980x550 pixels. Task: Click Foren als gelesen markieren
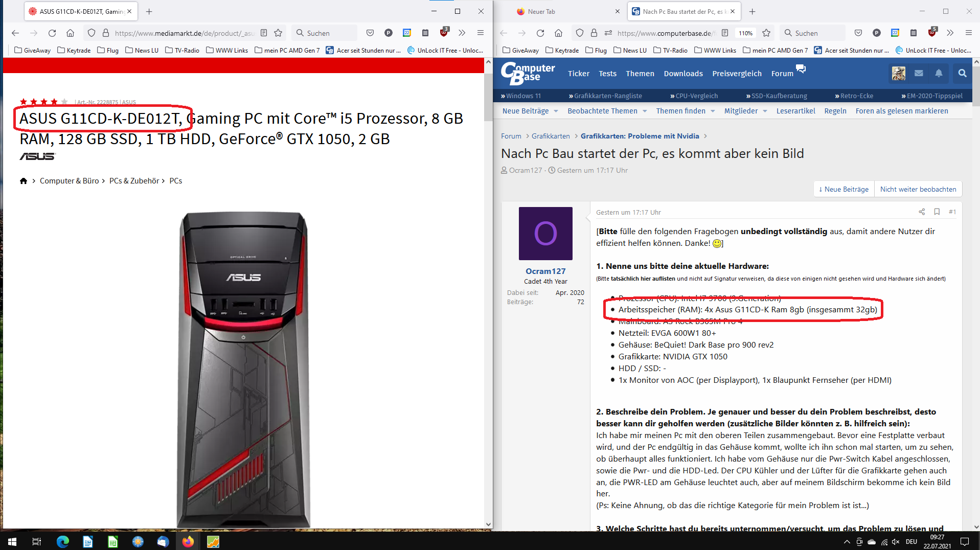902,111
